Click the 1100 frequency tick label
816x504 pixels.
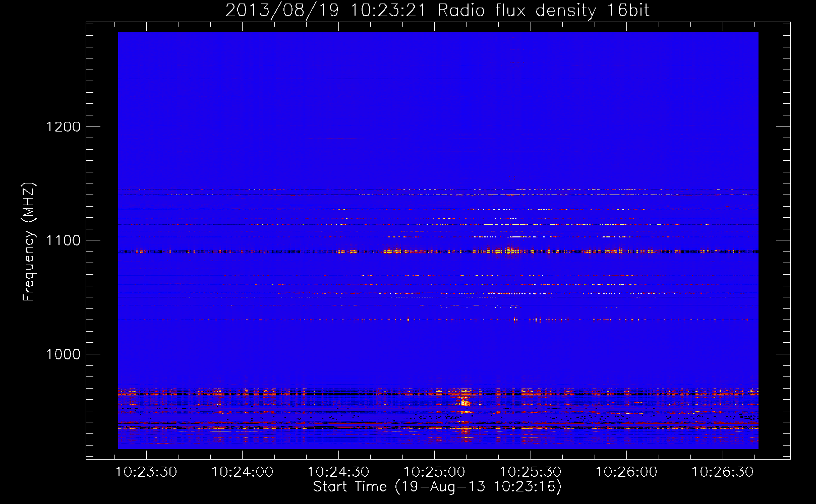(63, 240)
